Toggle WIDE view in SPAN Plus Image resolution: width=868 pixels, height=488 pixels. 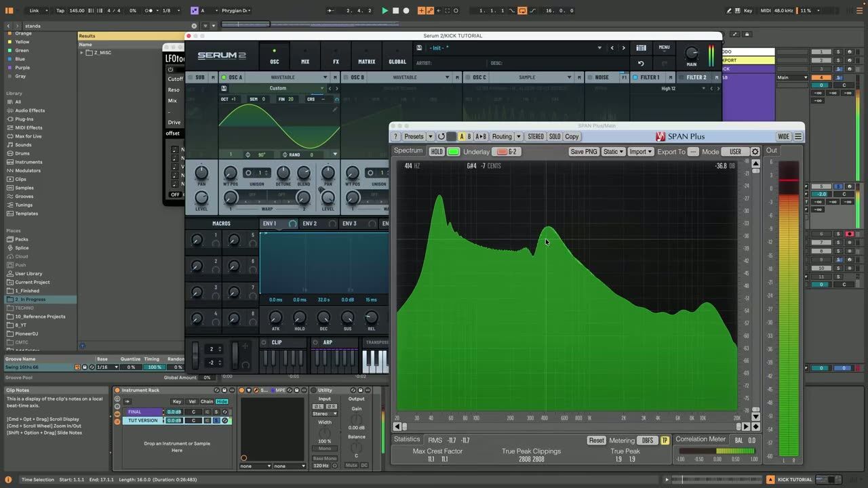click(x=784, y=136)
